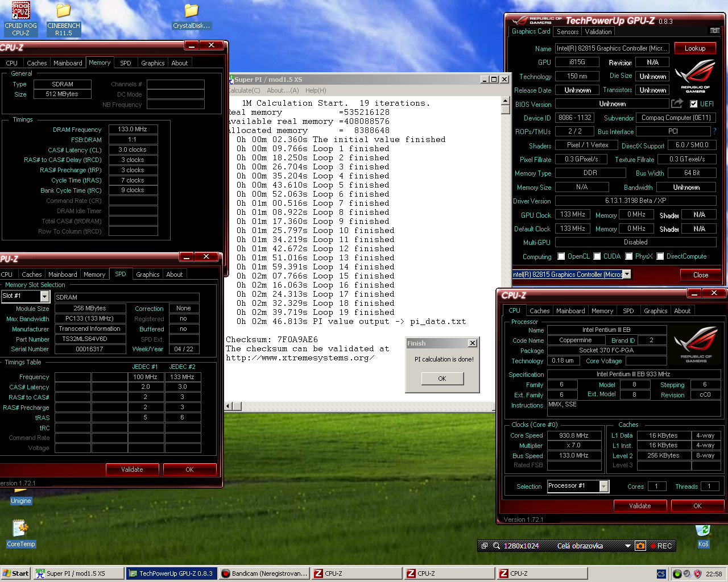Click Validate in the CPU-Z processor window
This screenshot has height=582, width=728.
(640, 506)
